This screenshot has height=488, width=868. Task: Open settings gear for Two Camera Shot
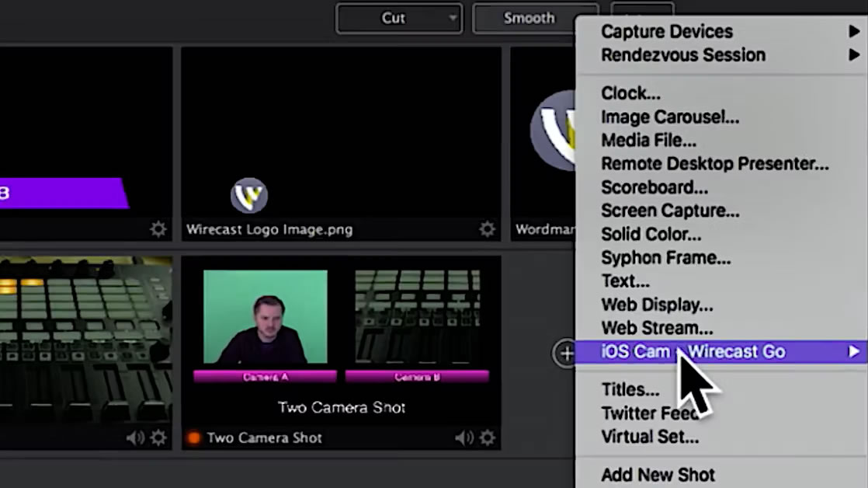[x=487, y=437]
